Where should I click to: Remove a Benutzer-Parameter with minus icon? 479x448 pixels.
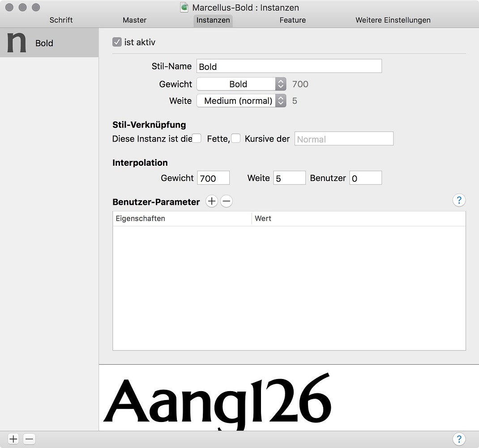[x=227, y=201]
